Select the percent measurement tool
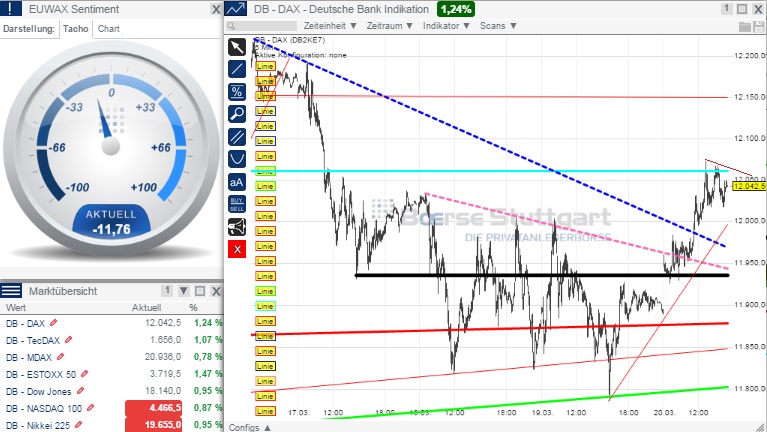The image size is (767, 432). [237, 92]
